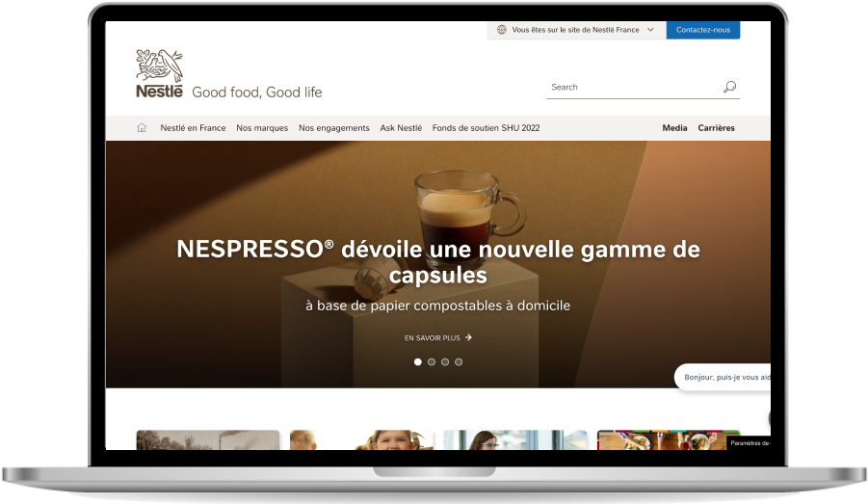
Task: Select the third carousel slide dot
Action: (445, 362)
